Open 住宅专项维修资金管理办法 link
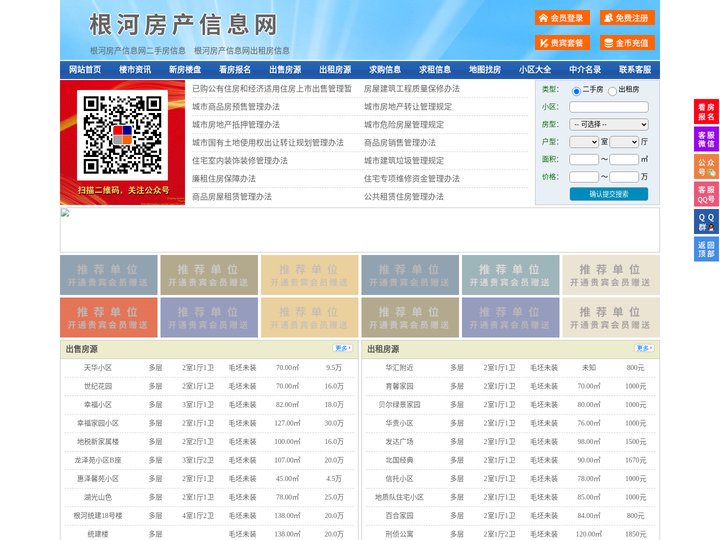 point(412,179)
